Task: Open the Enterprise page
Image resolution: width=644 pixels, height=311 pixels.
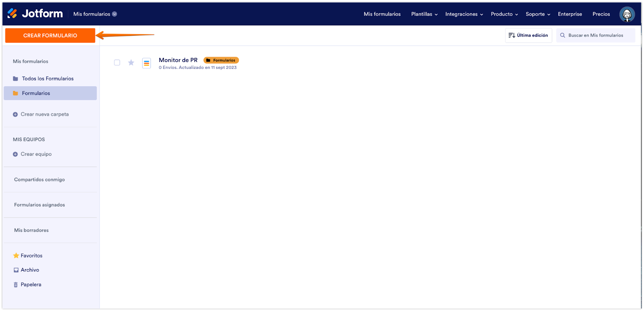Action: click(x=570, y=14)
